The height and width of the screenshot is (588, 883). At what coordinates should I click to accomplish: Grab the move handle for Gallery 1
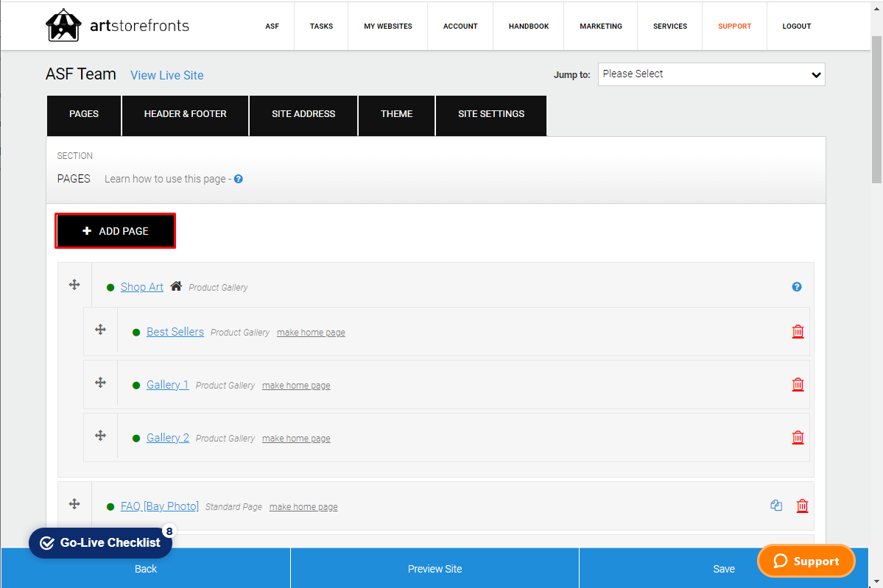pos(100,382)
